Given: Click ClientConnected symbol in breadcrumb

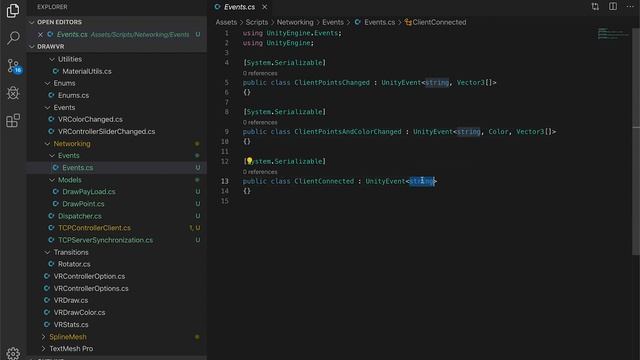Looking at the screenshot, I should tap(439, 22).
